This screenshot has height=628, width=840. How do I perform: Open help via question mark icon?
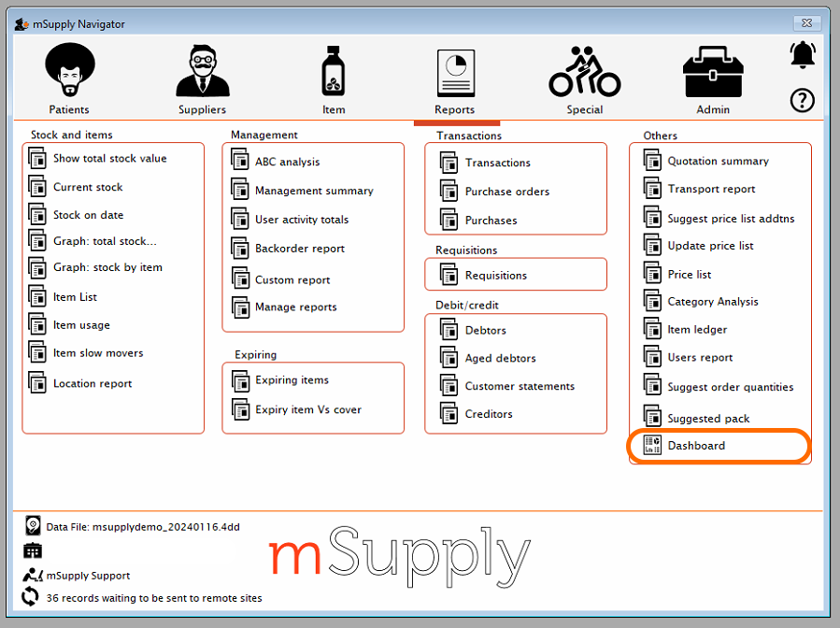(x=802, y=101)
